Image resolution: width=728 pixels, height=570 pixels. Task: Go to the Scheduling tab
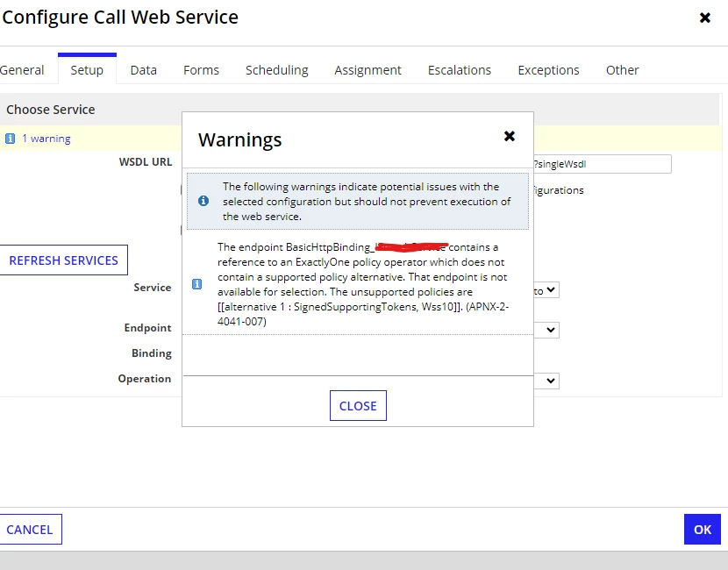[x=276, y=70]
